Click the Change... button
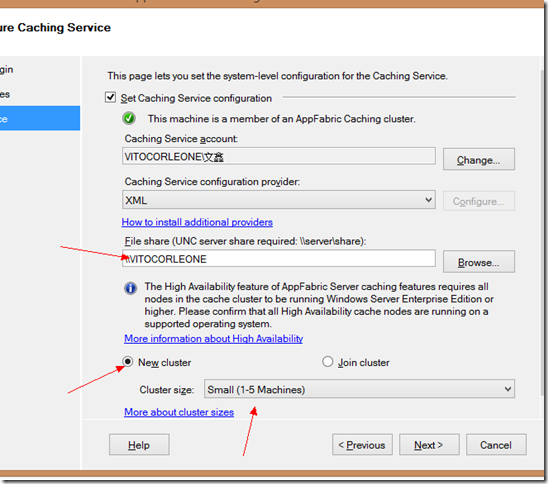 (479, 159)
